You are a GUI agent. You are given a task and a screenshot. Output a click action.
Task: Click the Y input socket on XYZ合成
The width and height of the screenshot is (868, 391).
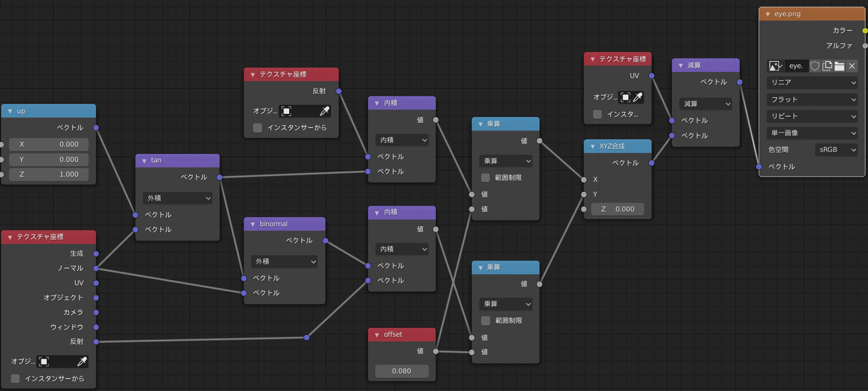[584, 194]
